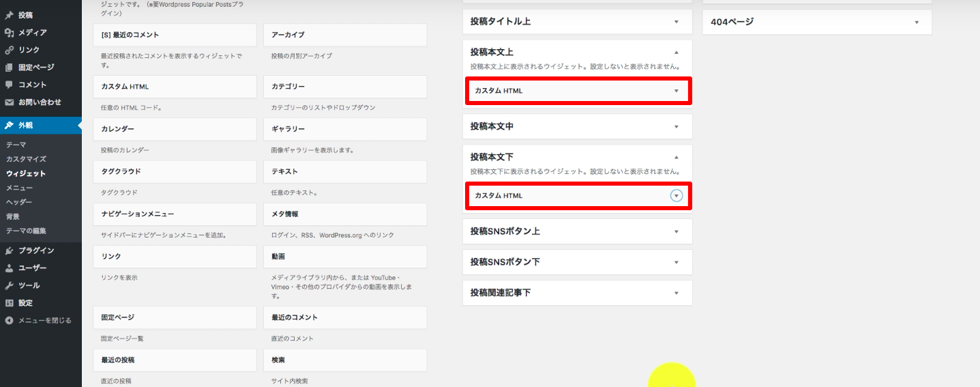Click the page icon beside 固定ページ
The width and height of the screenshot is (980, 387).
click(9, 68)
